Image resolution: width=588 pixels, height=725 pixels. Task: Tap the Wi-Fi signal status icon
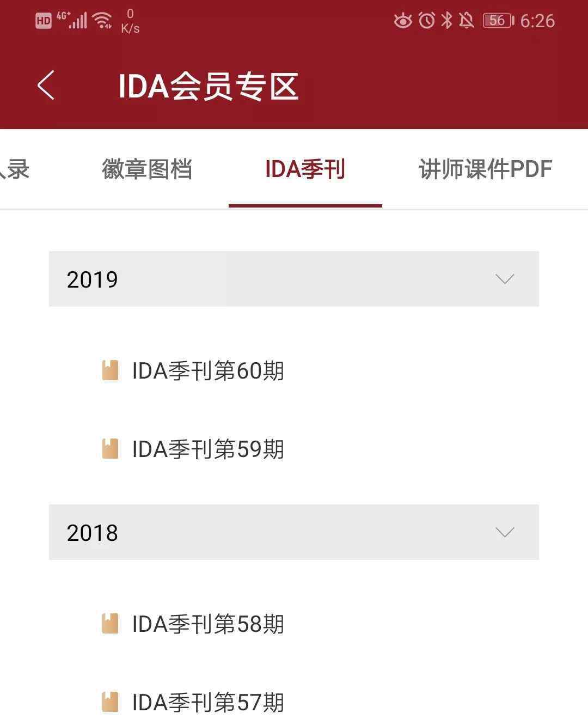click(x=102, y=21)
